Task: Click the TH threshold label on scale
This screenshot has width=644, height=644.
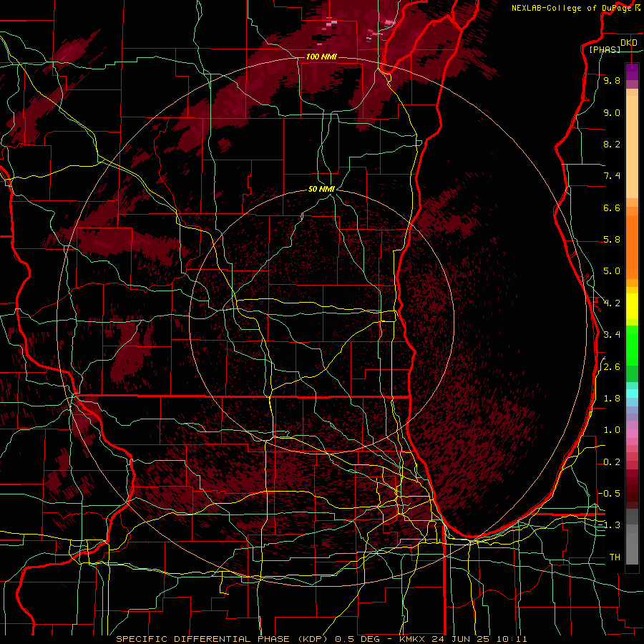Action: pos(615,557)
